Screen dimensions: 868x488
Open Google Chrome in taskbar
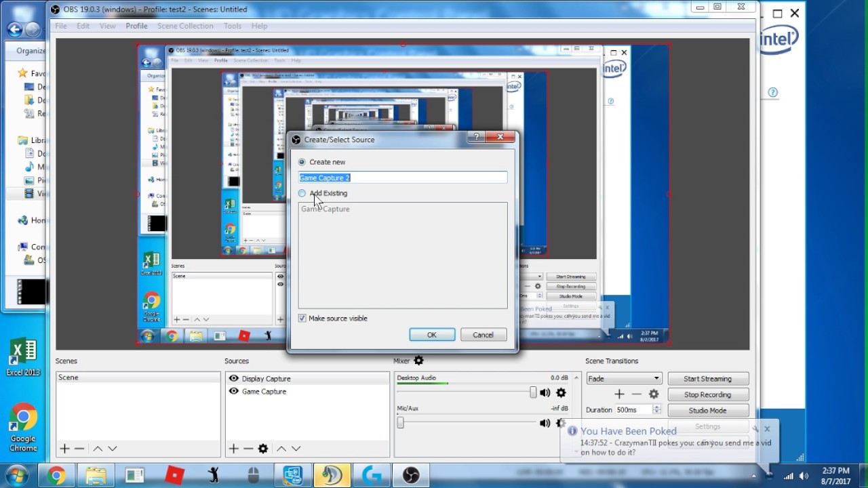56,475
